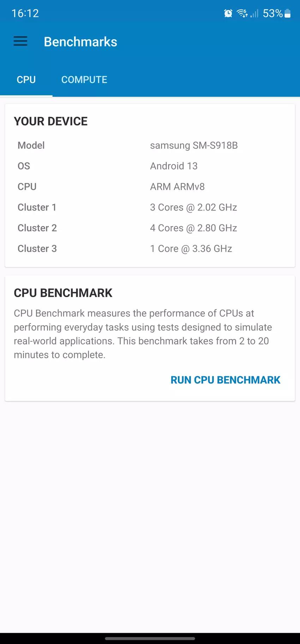Tap the bottom navigation gesture handle
Viewport: 300px width, 644px height.
[150, 638]
